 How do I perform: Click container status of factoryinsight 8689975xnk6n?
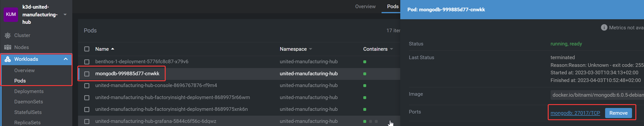pyautogui.click(x=365, y=109)
